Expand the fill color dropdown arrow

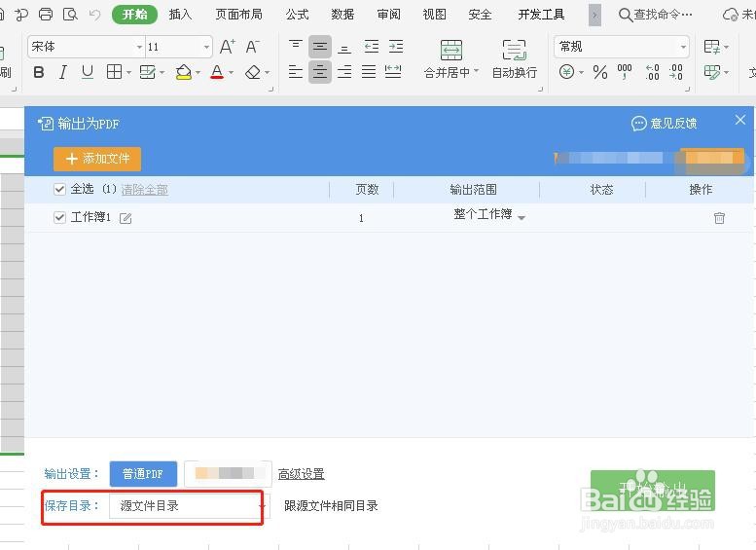tap(198, 73)
